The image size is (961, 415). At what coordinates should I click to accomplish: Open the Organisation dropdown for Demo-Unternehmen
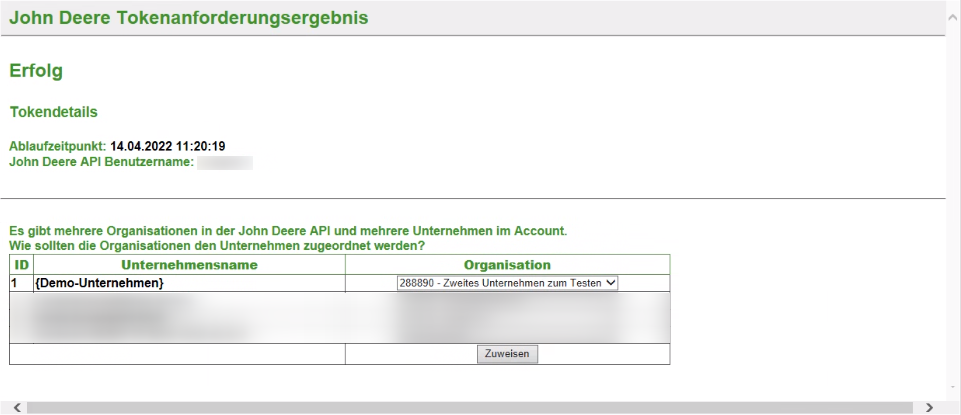point(508,283)
